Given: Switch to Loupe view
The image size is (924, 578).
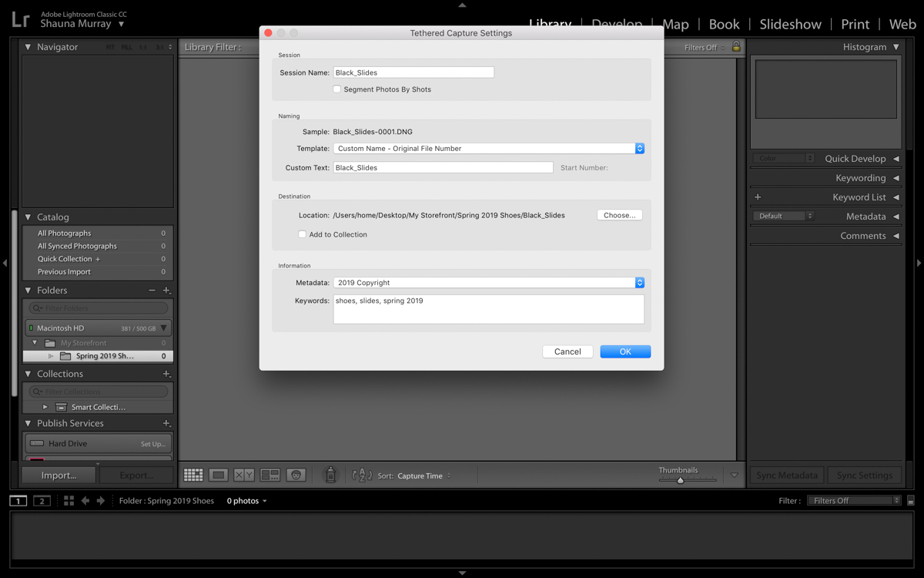Looking at the screenshot, I should pos(219,476).
